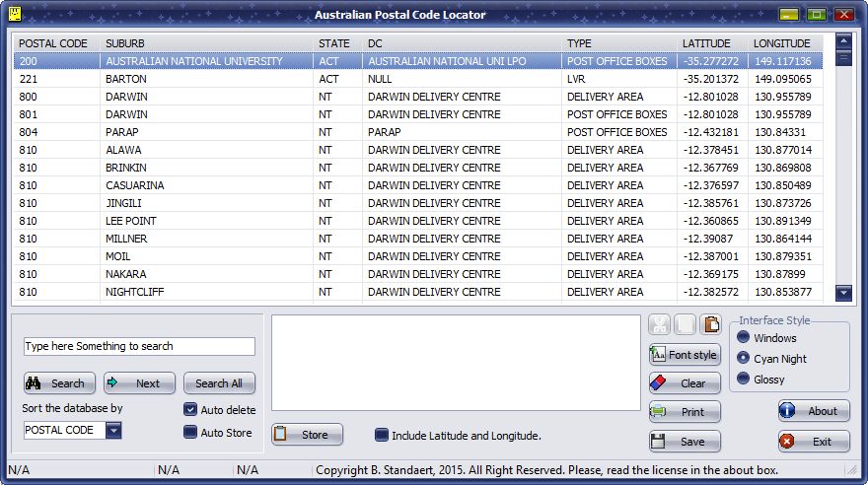Click latitude value -12.432181
The image size is (868, 485).
[x=711, y=132]
